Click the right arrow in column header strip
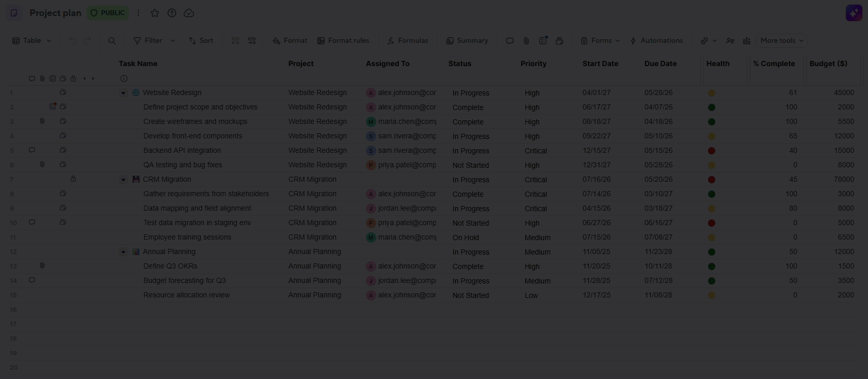Image resolution: width=868 pixels, height=379 pixels. click(x=93, y=78)
